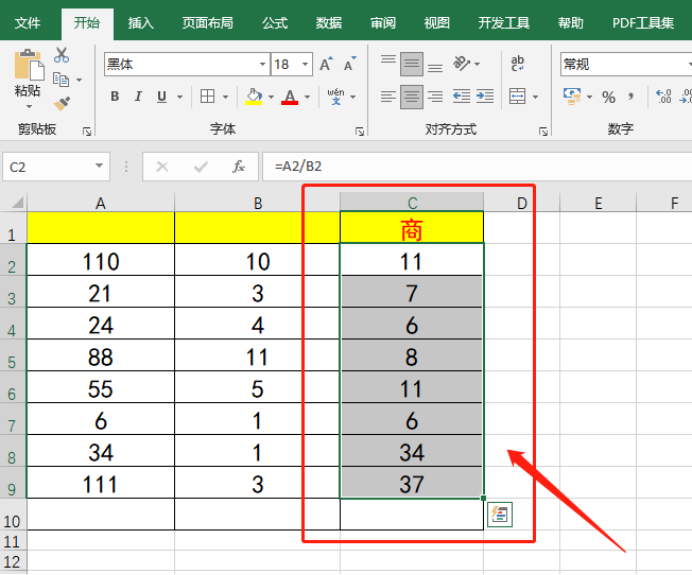Click the Decrease Indent icon
692x575 pixels.
[x=462, y=96]
